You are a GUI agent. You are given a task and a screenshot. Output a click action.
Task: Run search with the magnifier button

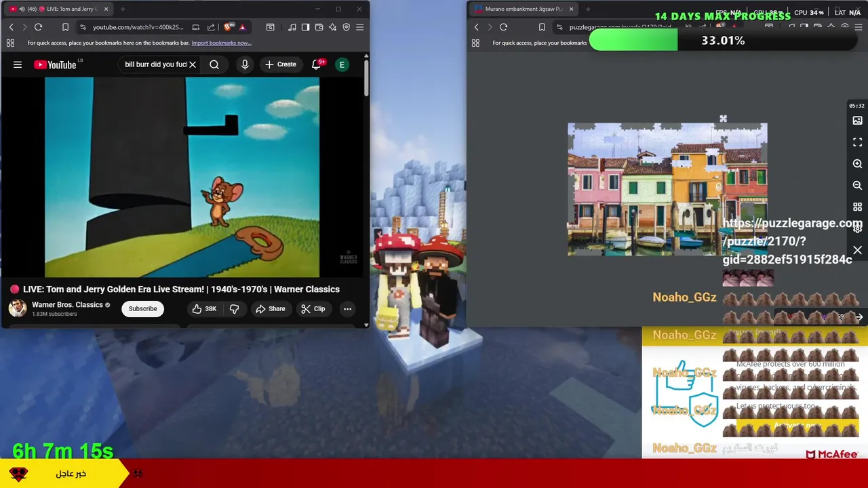click(214, 64)
